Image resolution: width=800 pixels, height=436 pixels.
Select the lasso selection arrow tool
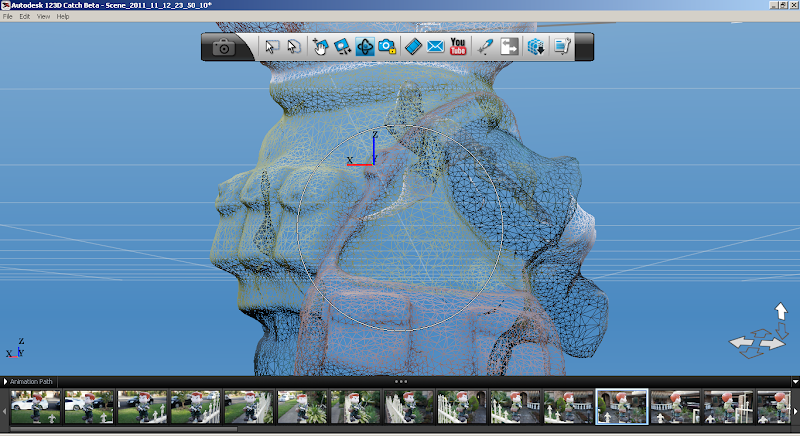click(293, 47)
